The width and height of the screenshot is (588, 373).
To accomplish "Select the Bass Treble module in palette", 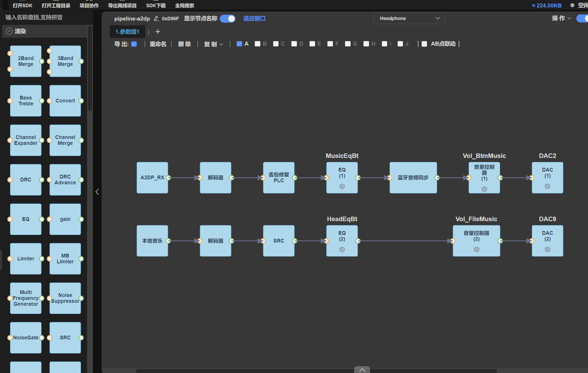I will (26, 101).
